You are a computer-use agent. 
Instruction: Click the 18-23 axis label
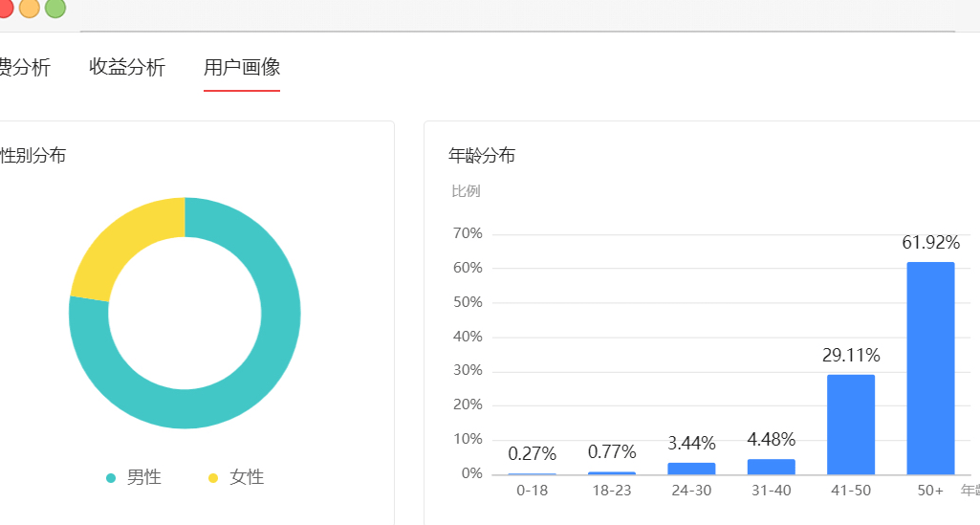pos(612,490)
